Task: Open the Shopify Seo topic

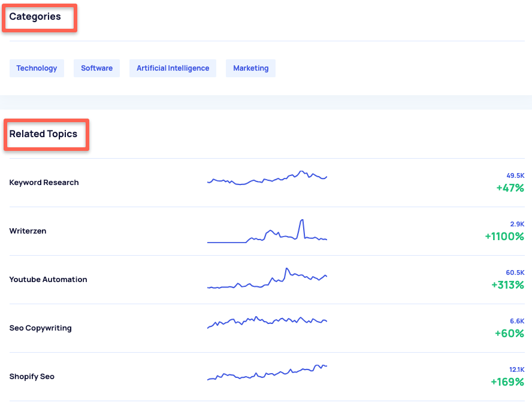Action: tap(32, 376)
